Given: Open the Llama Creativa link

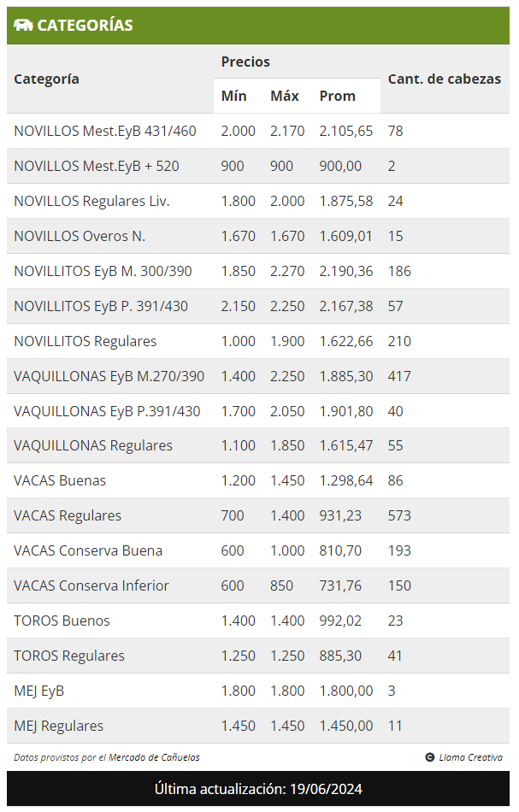Looking at the screenshot, I should click(x=470, y=757).
